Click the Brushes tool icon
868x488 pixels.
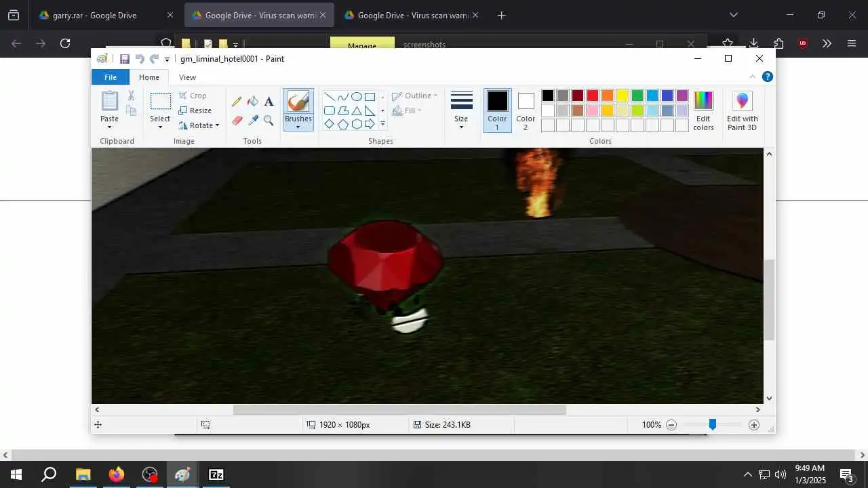298,102
